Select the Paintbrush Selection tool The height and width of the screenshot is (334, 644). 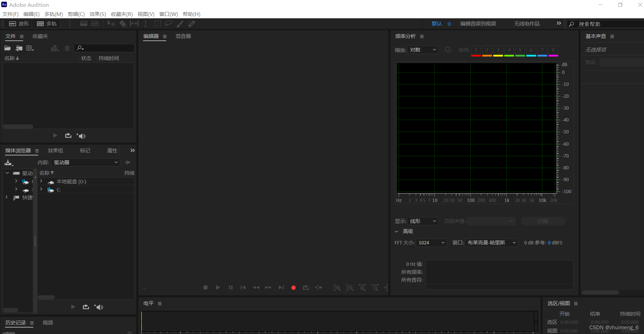click(180, 24)
